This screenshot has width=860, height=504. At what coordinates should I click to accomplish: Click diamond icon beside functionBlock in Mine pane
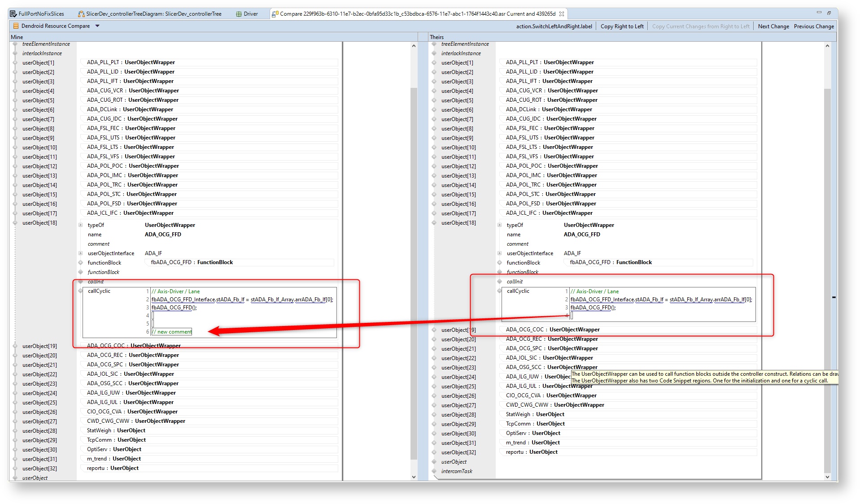pyautogui.click(x=81, y=263)
